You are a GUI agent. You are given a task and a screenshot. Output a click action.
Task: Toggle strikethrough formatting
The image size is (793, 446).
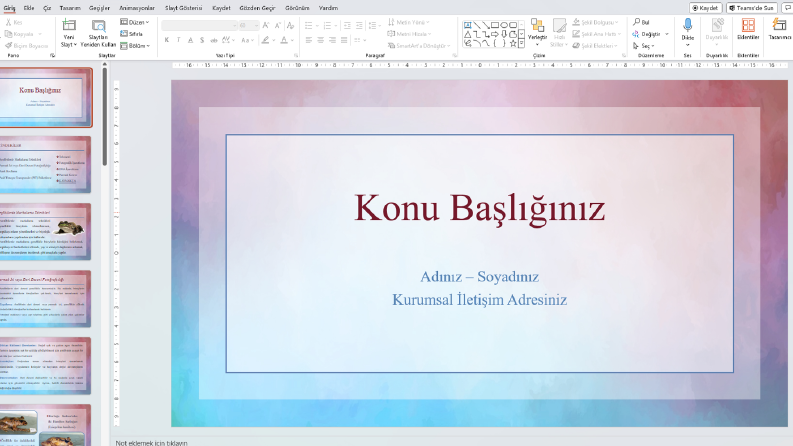214,40
